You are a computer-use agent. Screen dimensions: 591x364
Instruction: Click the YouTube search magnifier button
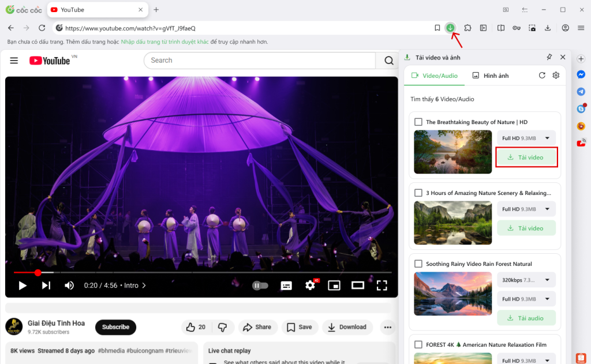388,61
